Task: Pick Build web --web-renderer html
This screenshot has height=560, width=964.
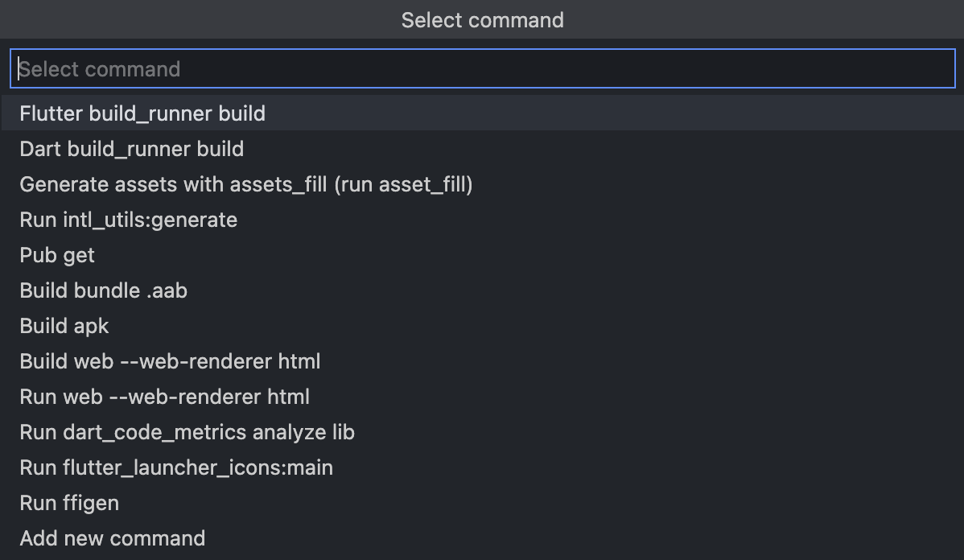Action: click(170, 361)
